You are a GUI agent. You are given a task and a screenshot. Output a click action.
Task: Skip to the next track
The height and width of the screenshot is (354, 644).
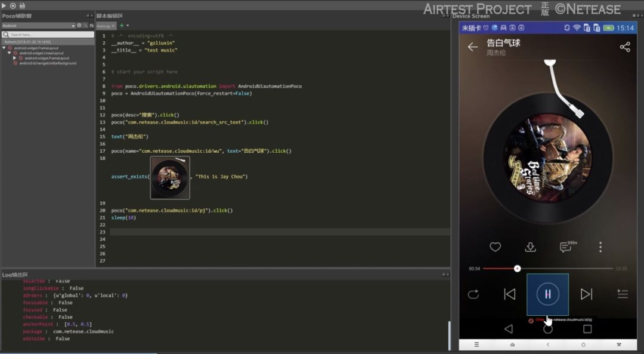586,294
